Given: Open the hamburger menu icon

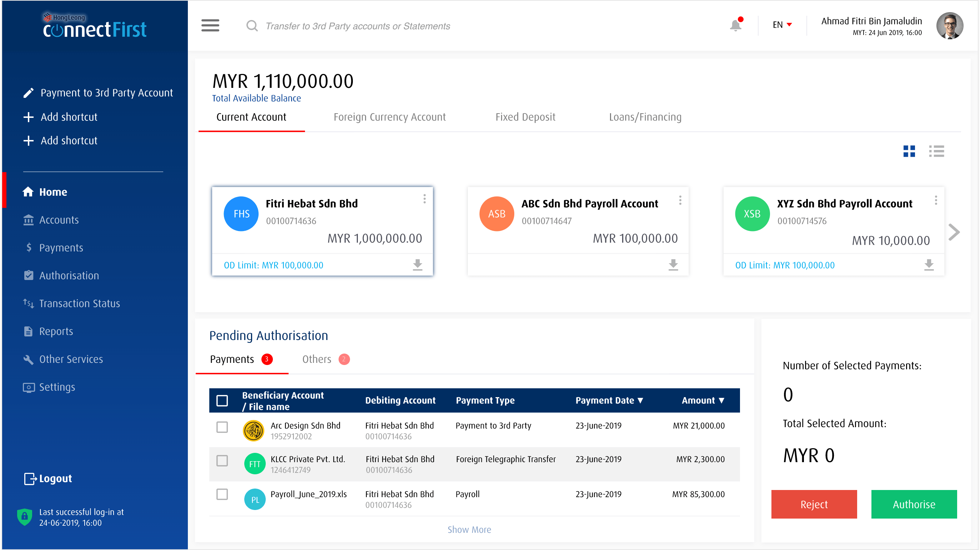Looking at the screenshot, I should pyautogui.click(x=210, y=25).
